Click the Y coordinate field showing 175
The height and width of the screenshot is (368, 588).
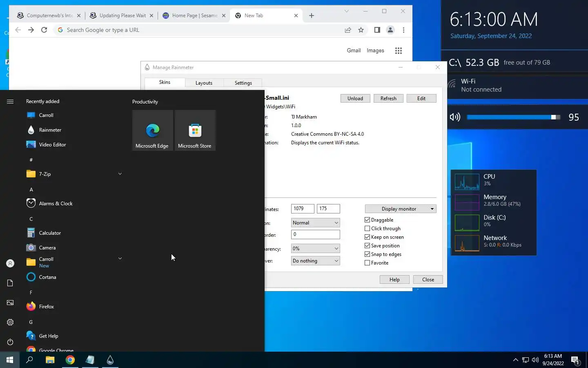(328, 209)
